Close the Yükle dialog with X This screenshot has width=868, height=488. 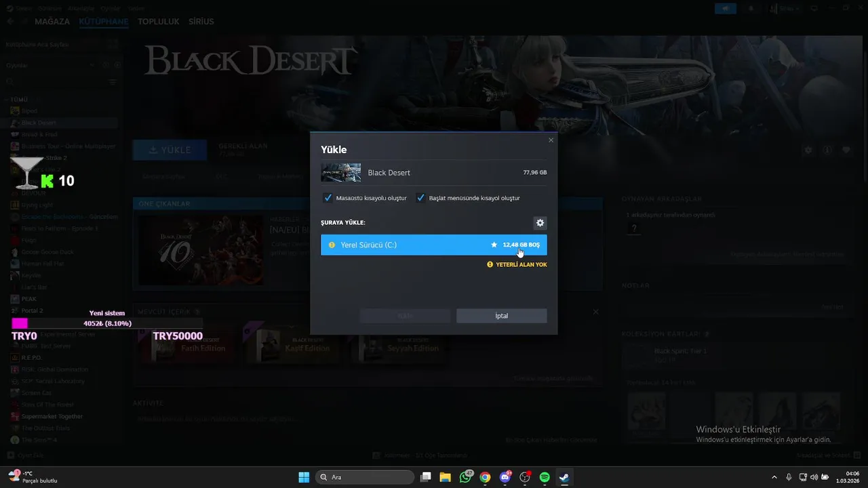pyautogui.click(x=551, y=140)
